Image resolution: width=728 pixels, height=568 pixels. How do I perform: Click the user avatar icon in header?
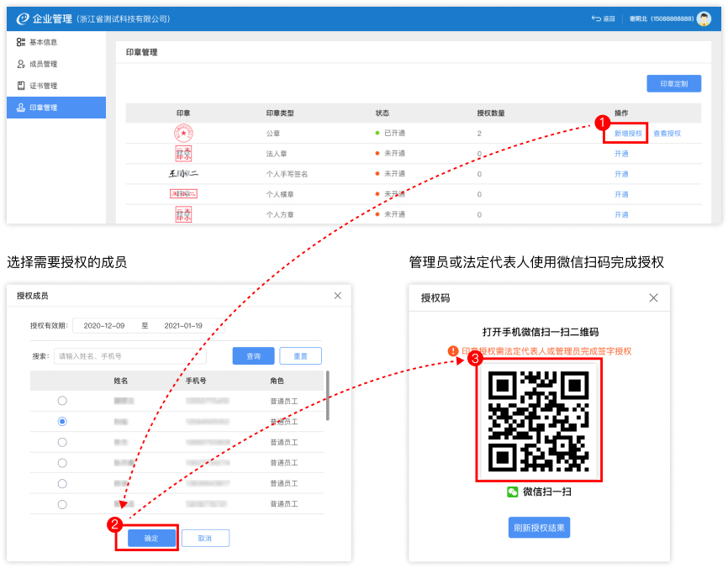tap(704, 18)
